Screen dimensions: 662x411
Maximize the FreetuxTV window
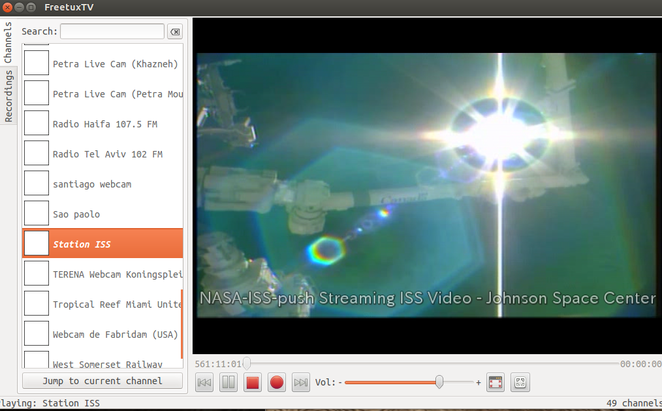(x=31, y=7)
